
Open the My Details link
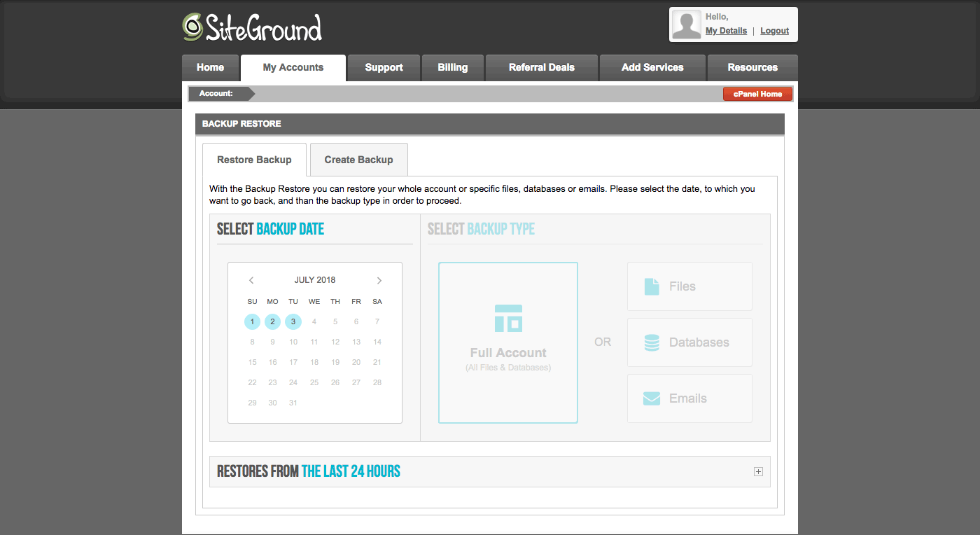click(x=726, y=31)
